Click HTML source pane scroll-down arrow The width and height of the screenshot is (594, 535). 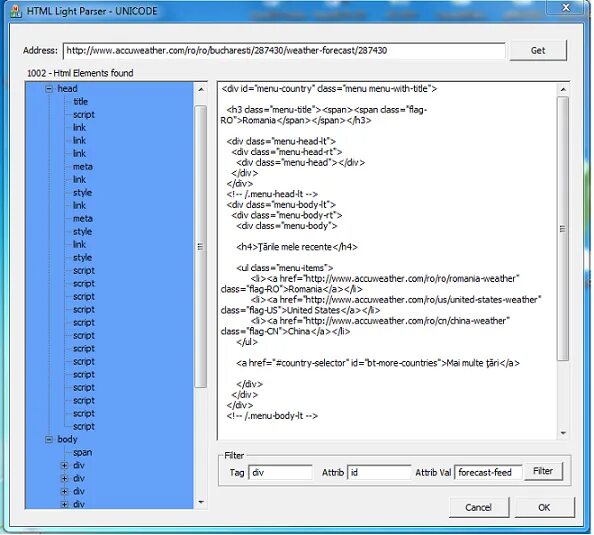pyautogui.click(x=563, y=433)
